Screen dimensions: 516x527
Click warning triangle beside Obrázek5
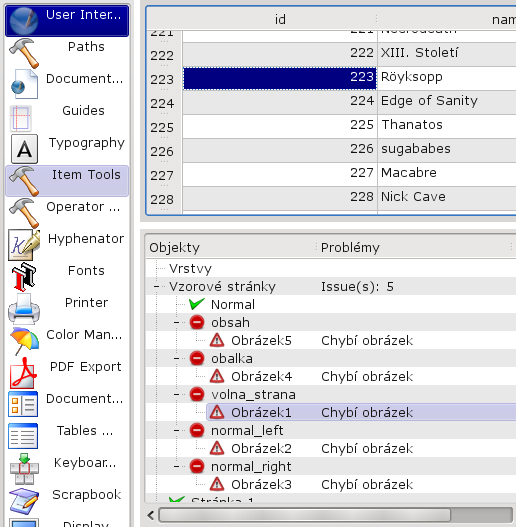coord(217,340)
